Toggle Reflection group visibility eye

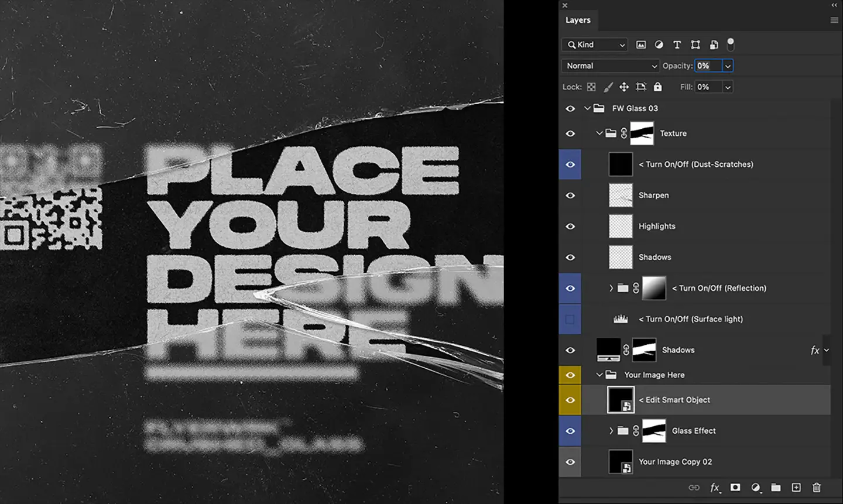[570, 288]
